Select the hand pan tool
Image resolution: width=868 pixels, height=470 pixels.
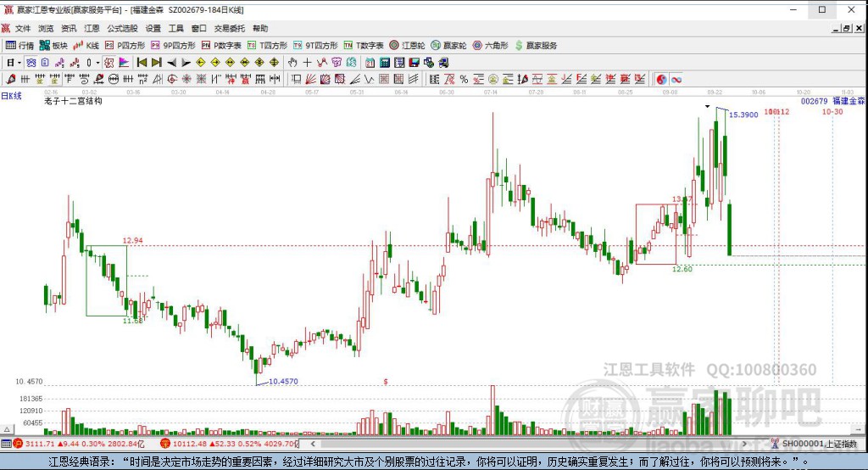point(292,63)
